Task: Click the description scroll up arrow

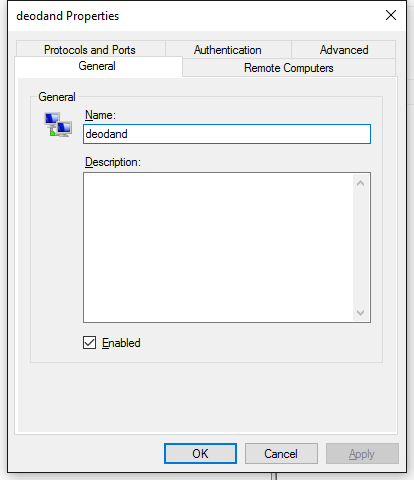Action: 360,183
